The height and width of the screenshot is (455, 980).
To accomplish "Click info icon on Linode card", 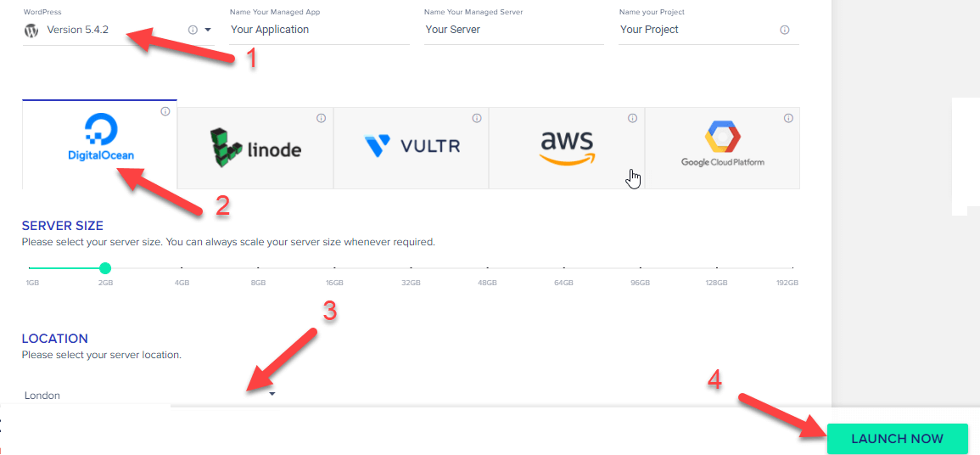I will click(x=321, y=117).
